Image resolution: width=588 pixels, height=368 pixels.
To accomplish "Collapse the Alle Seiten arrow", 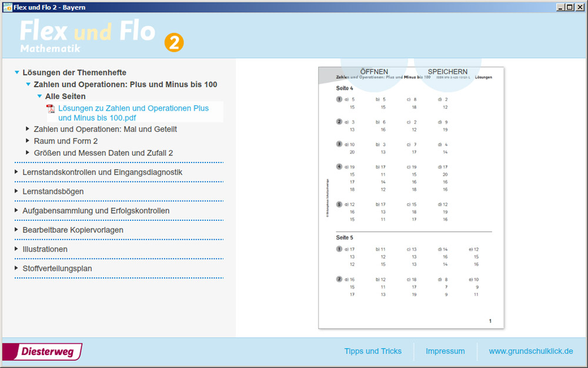I will click(39, 97).
